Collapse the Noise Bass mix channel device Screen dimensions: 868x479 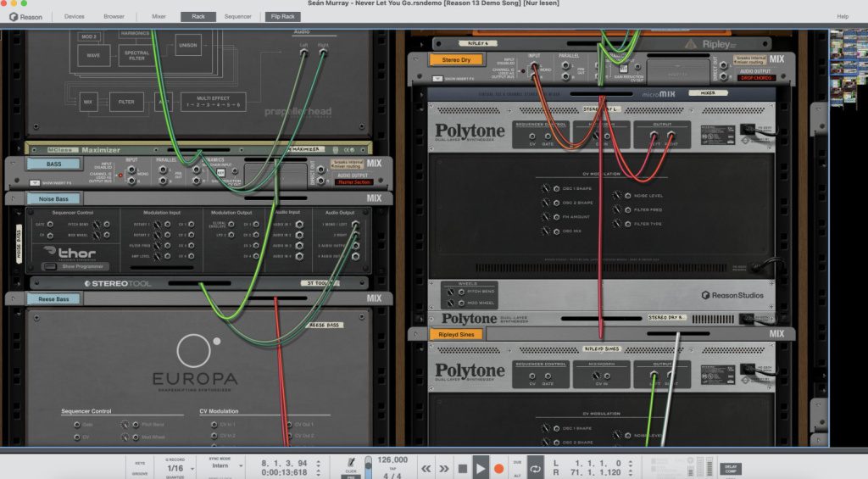tap(14, 198)
